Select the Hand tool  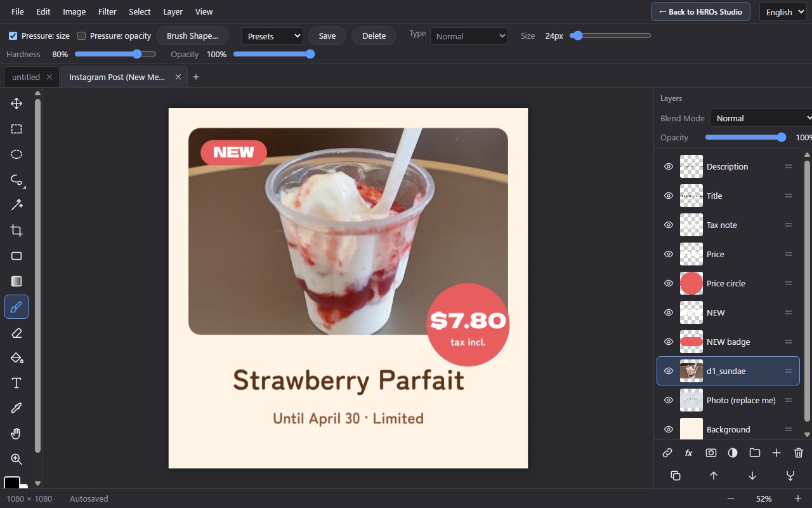pos(16,434)
